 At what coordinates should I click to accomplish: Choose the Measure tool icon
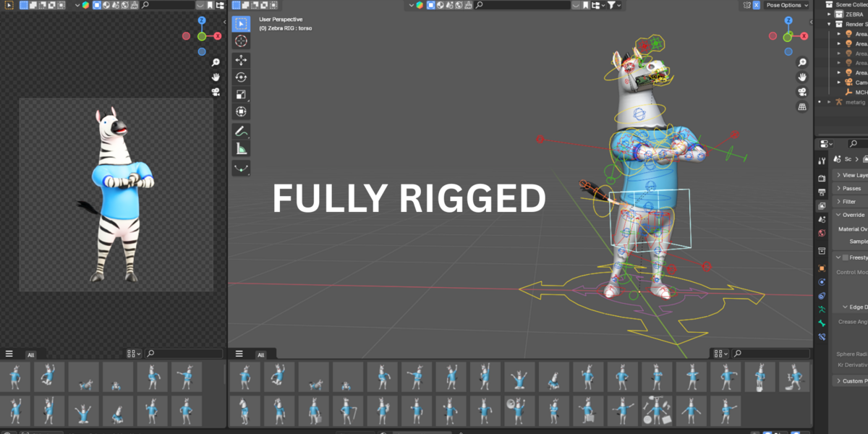tap(241, 149)
